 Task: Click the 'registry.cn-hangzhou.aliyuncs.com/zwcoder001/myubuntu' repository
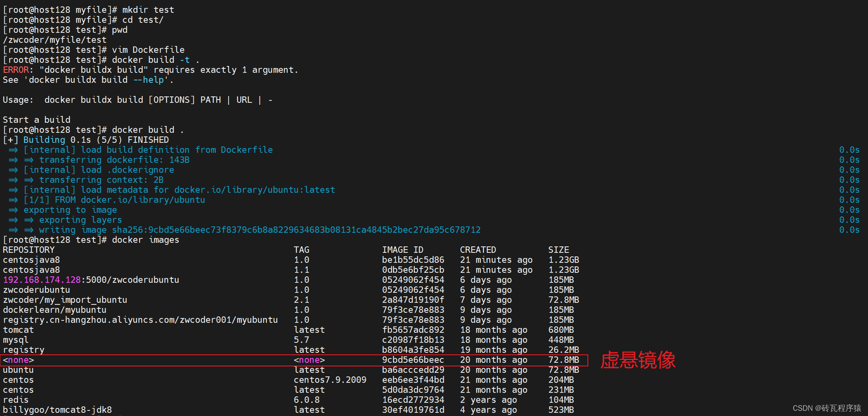click(140, 320)
